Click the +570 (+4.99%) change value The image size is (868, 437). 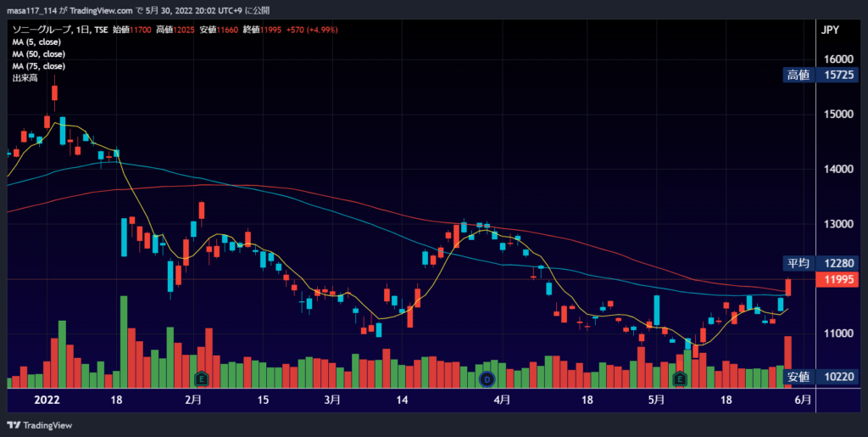pos(312,30)
